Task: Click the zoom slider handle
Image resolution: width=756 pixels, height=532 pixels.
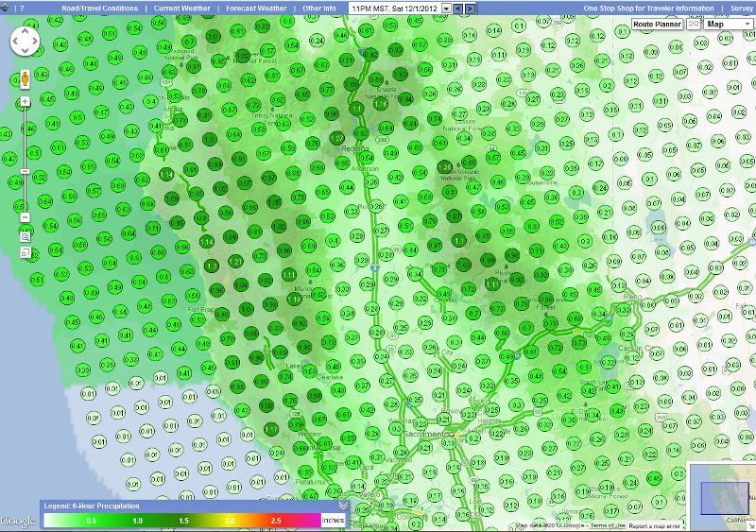Action: pos(25,172)
